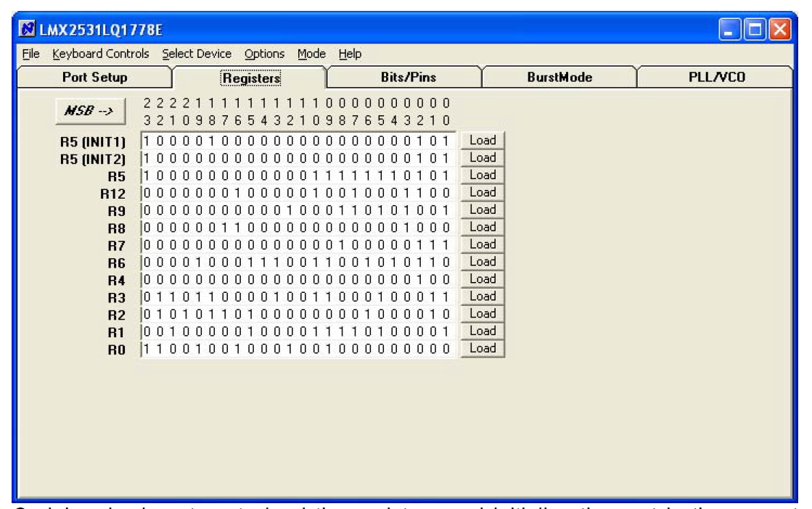Click the R5 (INIT1) row label
This screenshot has width=812, height=509.
[93, 142]
